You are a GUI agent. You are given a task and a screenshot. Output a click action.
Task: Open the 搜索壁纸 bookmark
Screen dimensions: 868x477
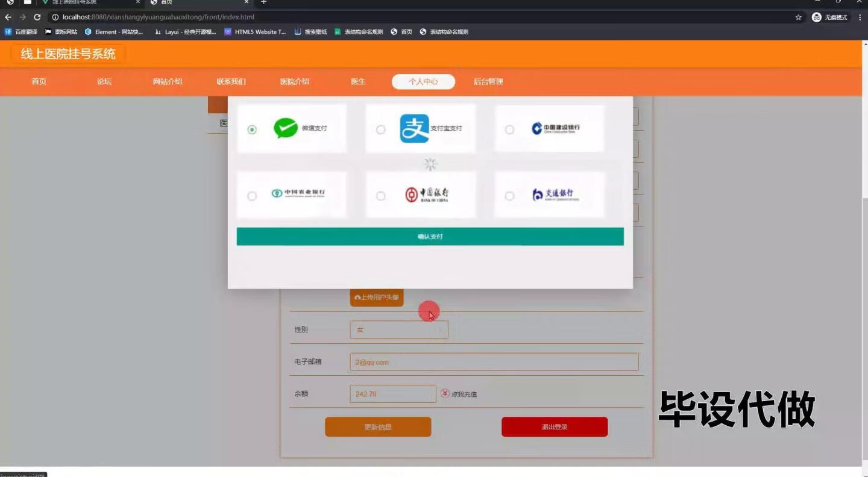tap(310, 32)
